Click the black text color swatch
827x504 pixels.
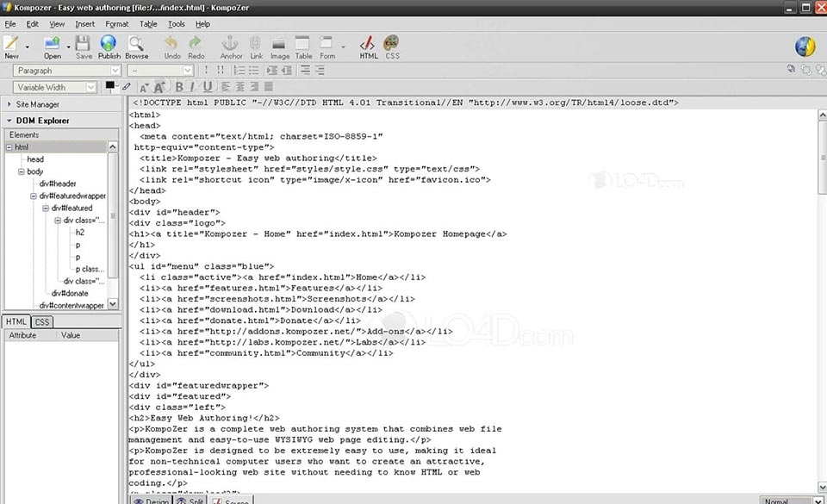coord(110,86)
